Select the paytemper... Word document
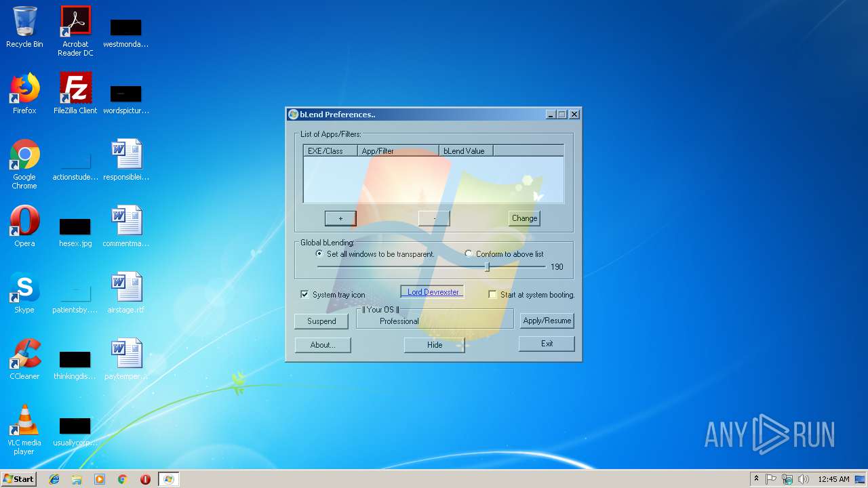Image resolution: width=868 pixels, height=488 pixels. [126, 359]
